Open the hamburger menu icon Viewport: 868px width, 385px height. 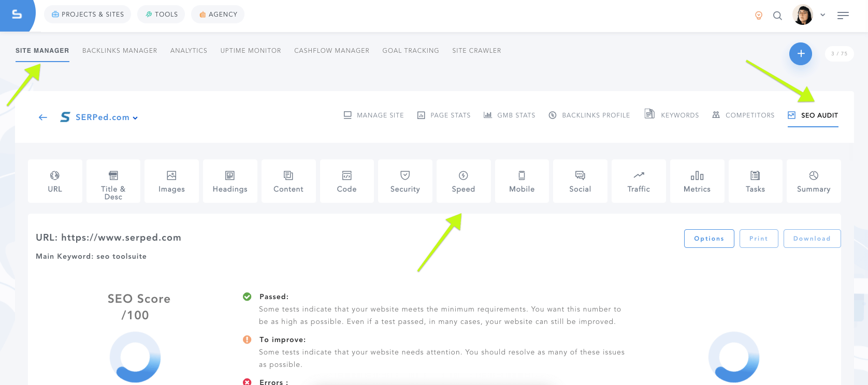pyautogui.click(x=843, y=16)
